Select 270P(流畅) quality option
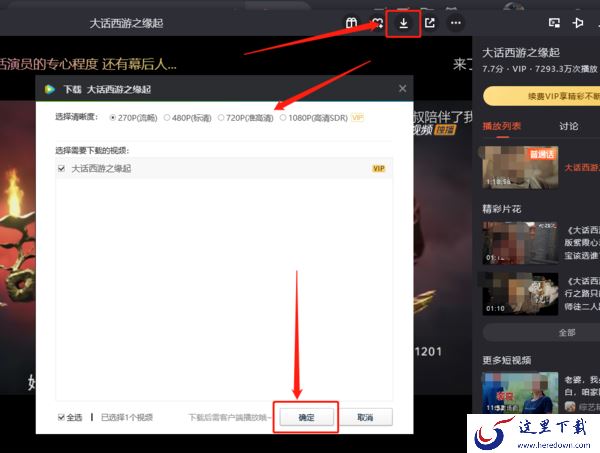Viewport: 600px width, 453px height. (x=133, y=118)
